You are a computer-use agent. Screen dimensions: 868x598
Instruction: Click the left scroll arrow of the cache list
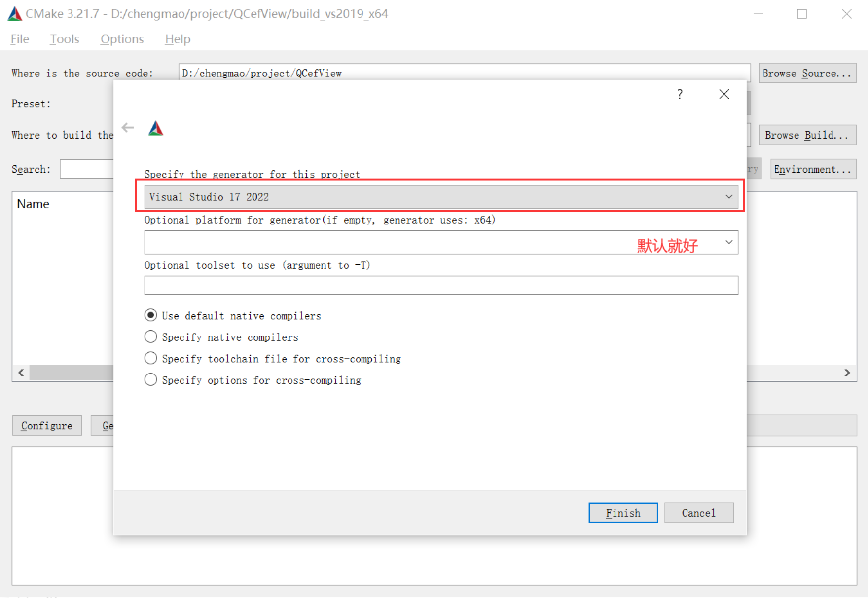(x=21, y=373)
